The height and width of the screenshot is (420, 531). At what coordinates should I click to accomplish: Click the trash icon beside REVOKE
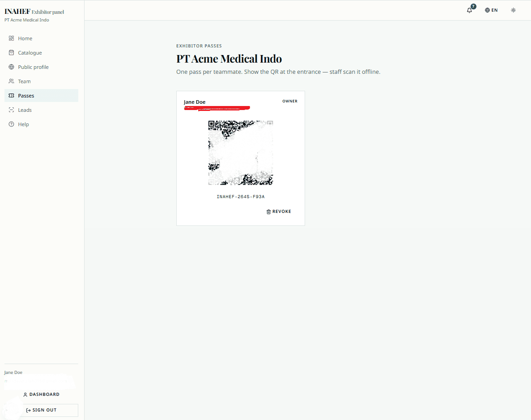[268, 212]
